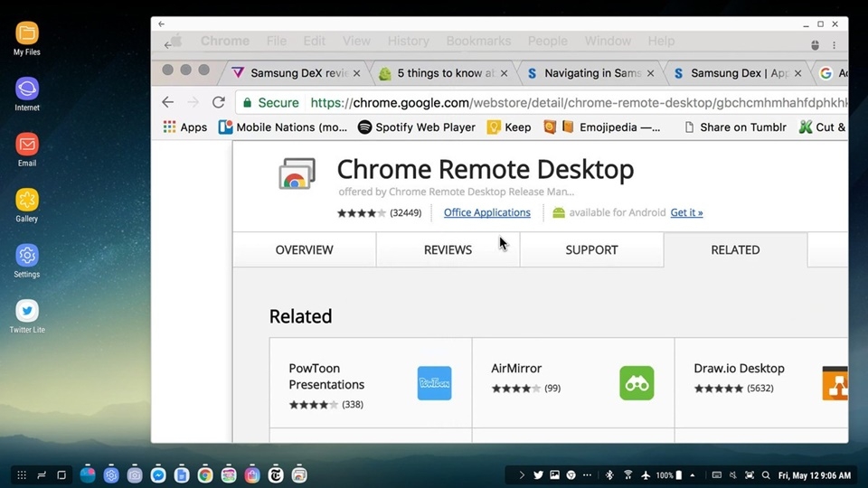Reload the page with refresh button
This screenshot has width=868, height=488.
(219, 102)
